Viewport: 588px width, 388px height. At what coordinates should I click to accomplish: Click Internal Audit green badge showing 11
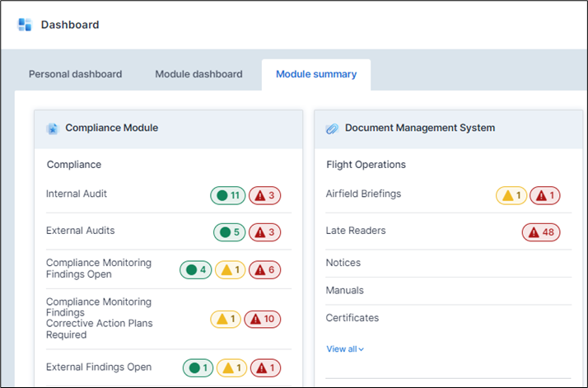coord(228,195)
